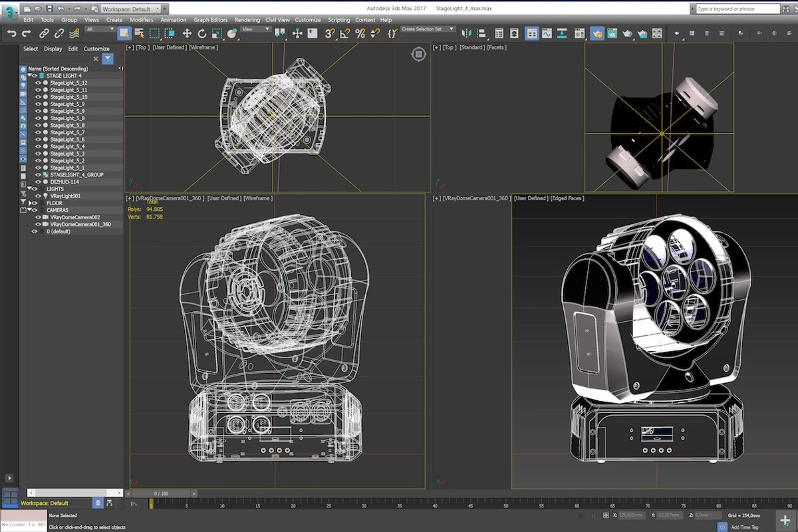Screen dimensions: 798x532
Task: Open the [Wireframe] menu in top-left viewport
Action: pos(203,48)
